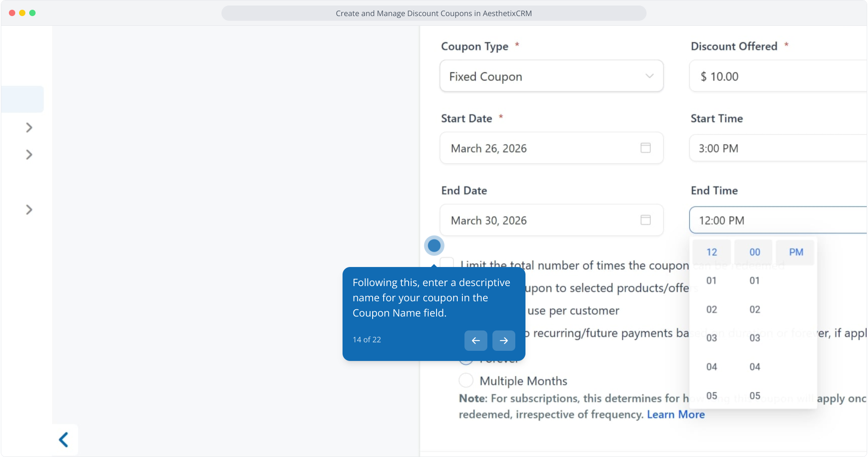Click the Fixed Coupon dropdown arrow icon
868x457 pixels.
649,76
